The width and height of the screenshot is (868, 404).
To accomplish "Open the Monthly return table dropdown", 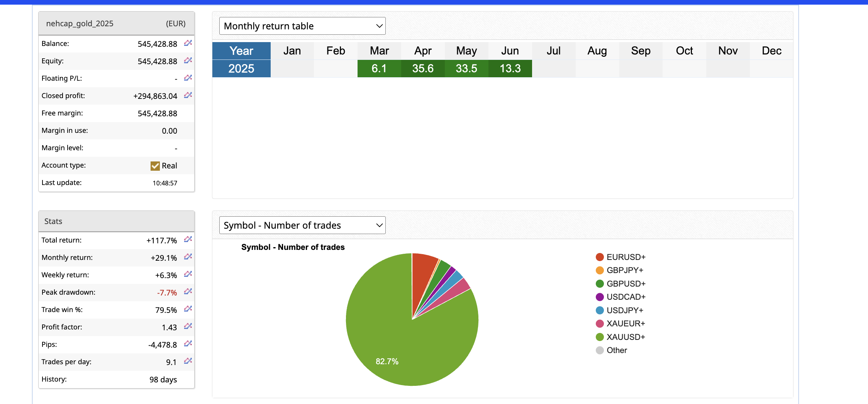I will [302, 26].
